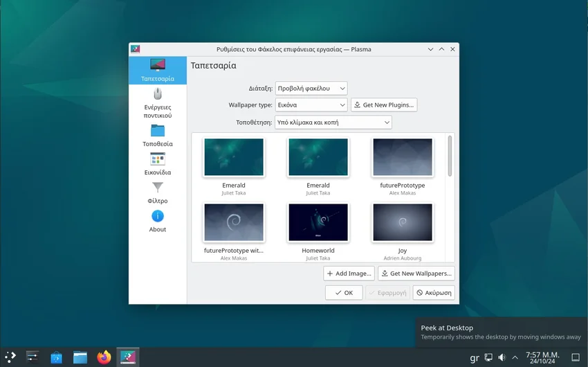Screen dimensions: 588x367
Task: Choose the futurePrototype wallpaper by Alex Makas
Action: (x=403, y=157)
